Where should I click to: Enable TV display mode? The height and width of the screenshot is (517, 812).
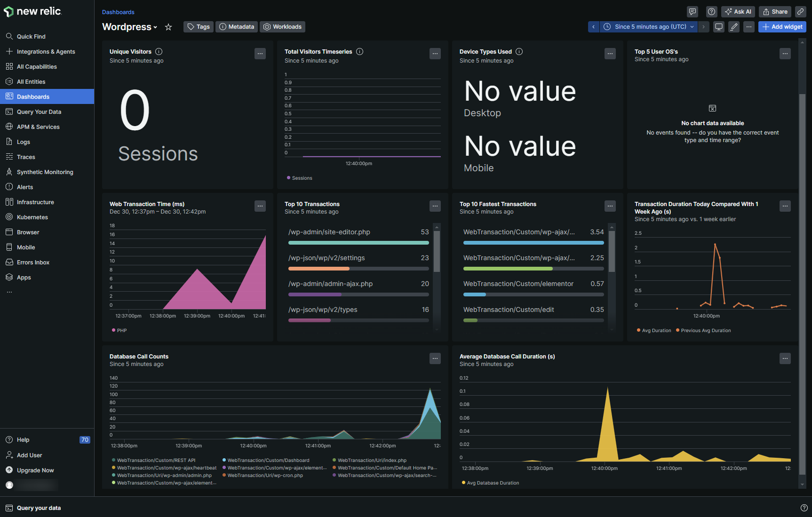coord(718,27)
